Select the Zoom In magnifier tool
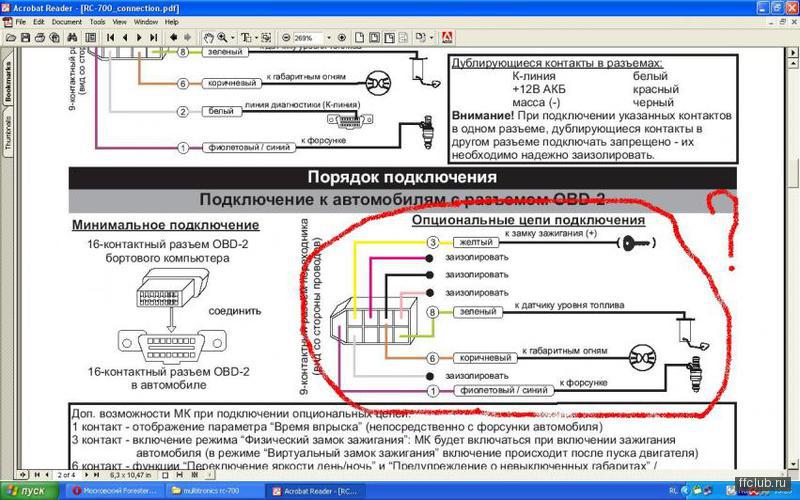 tap(222, 38)
